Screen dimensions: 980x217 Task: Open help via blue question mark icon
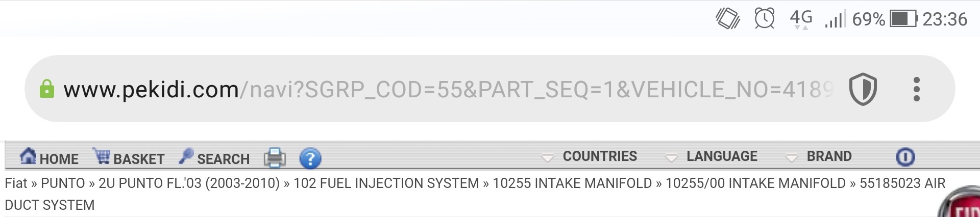[310, 158]
